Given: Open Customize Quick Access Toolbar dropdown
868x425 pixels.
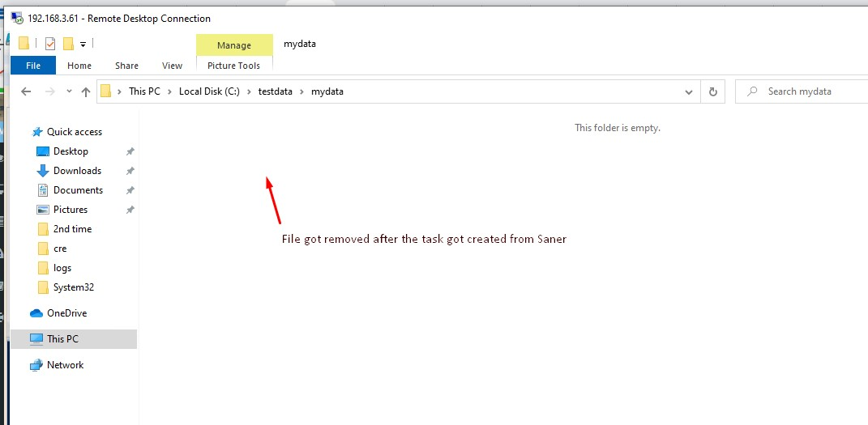Looking at the screenshot, I should 83,45.
